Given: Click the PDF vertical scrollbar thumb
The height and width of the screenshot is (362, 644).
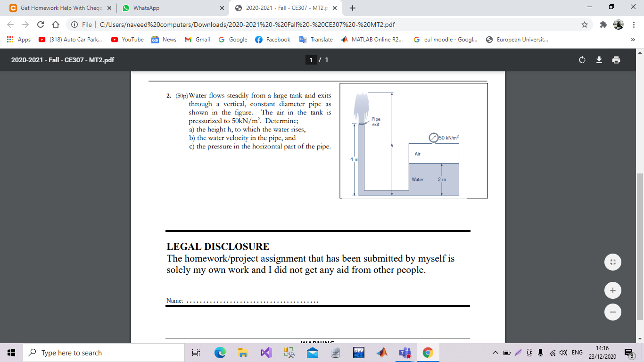Looking at the screenshot, I should [x=640, y=247].
